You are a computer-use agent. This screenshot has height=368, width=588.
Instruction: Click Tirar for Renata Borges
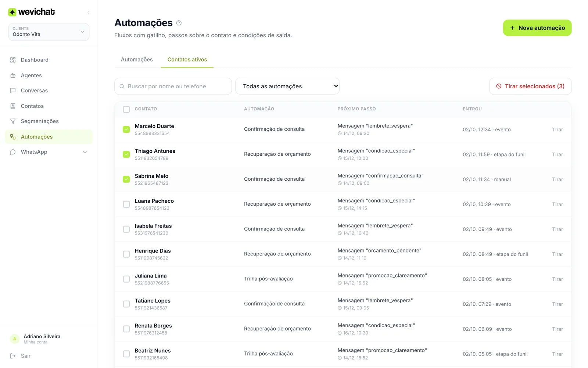[557, 329]
